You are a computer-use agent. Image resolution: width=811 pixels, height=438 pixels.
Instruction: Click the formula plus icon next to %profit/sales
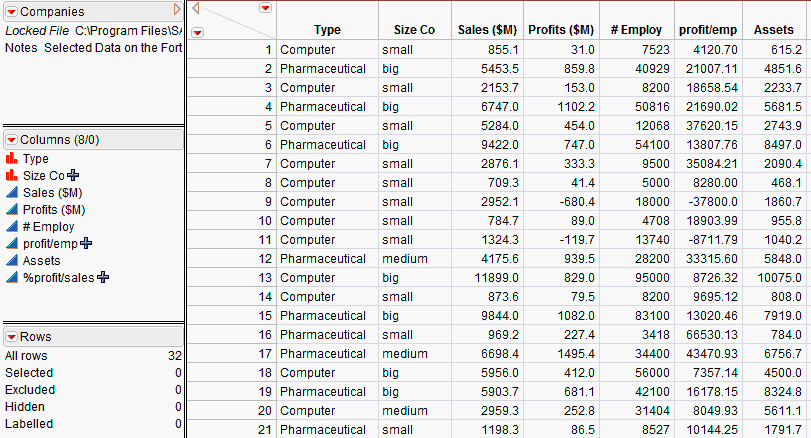pos(103,277)
